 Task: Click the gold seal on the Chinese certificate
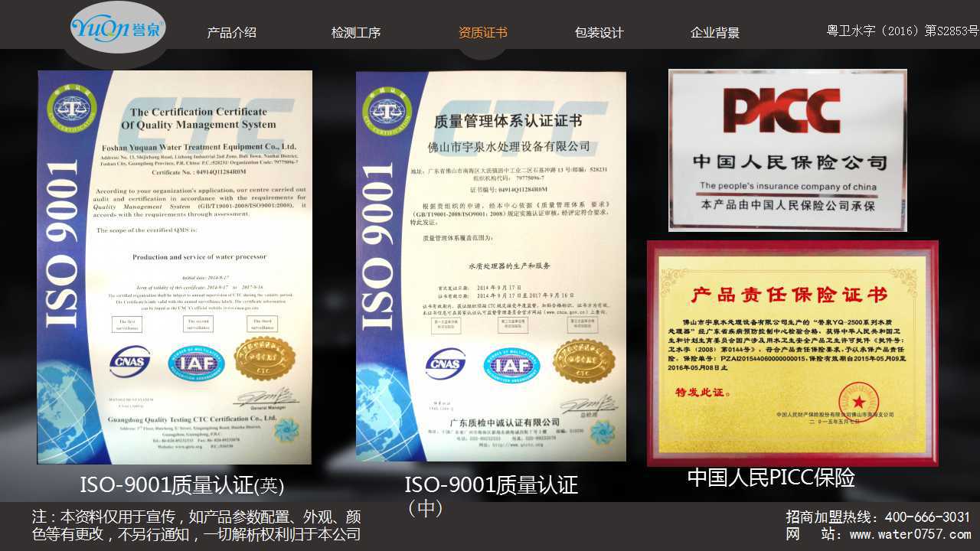pyautogui.click(x=584, y=360)
